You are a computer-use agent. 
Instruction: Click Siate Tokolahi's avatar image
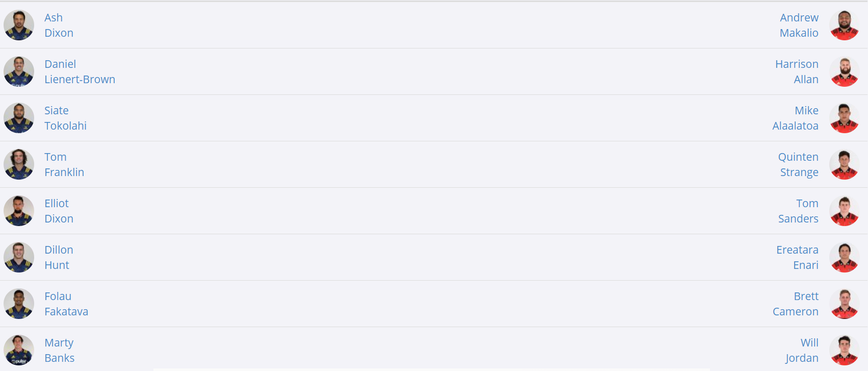tap(19, 118)
